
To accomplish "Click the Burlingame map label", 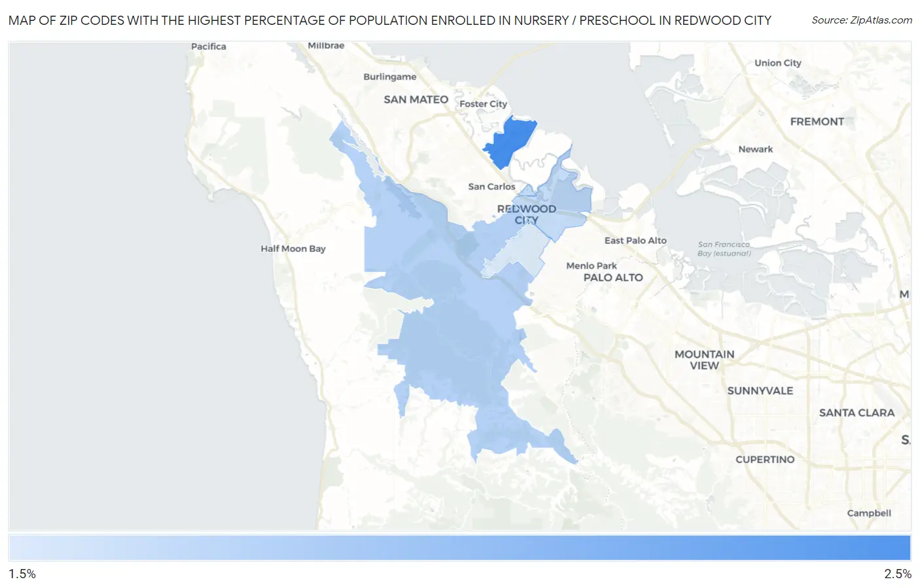I will 390,77.
